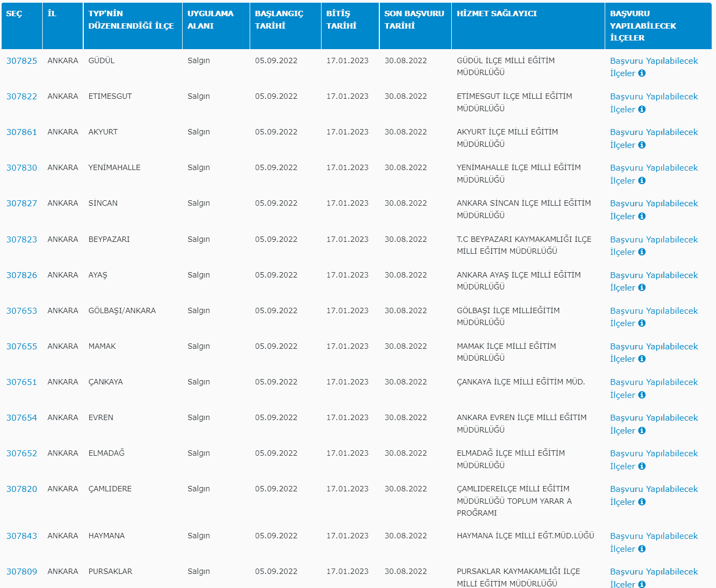
Task: Click the 307809 Pursaklar program number
Action: tap(22, 572)
